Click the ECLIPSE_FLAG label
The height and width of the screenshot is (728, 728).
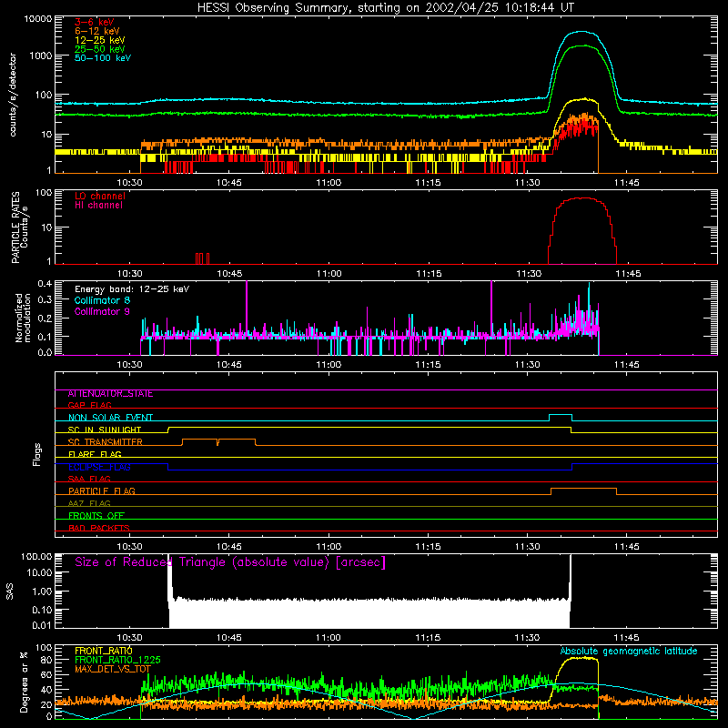point(99,467)
